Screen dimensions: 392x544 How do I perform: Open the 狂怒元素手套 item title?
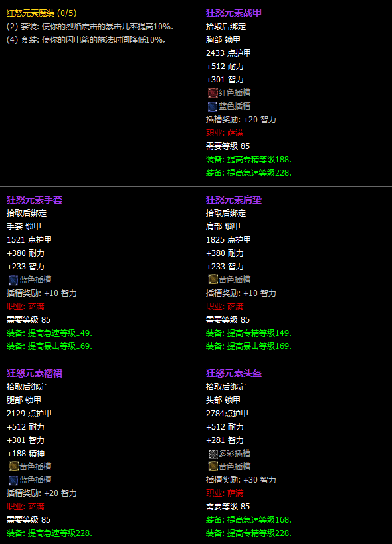point(35,200)
